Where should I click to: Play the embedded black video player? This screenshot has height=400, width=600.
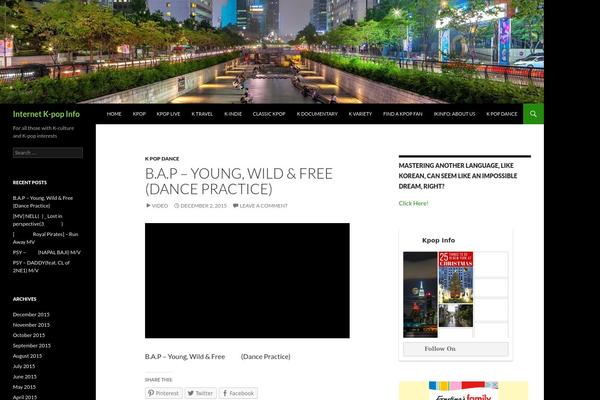(247, 281)
